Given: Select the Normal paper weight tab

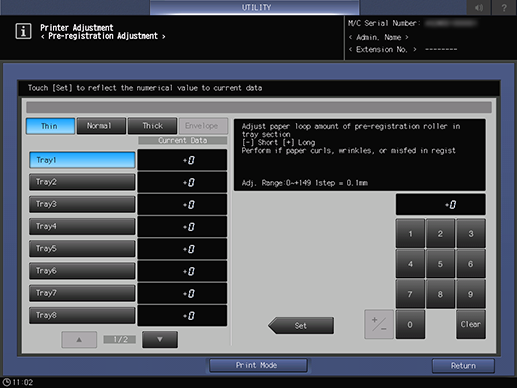Looking at the screenshot, I should click(x=101, y=126).
